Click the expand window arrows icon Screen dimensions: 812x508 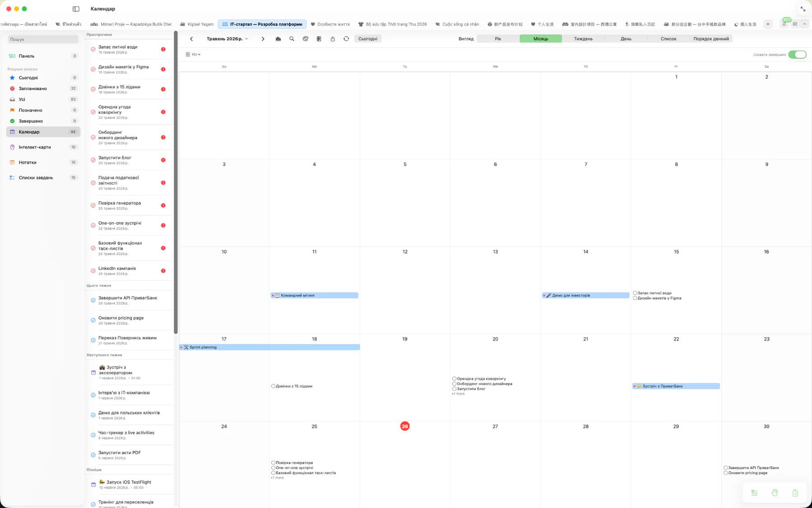pyautogui.click(x=803, y=9)
